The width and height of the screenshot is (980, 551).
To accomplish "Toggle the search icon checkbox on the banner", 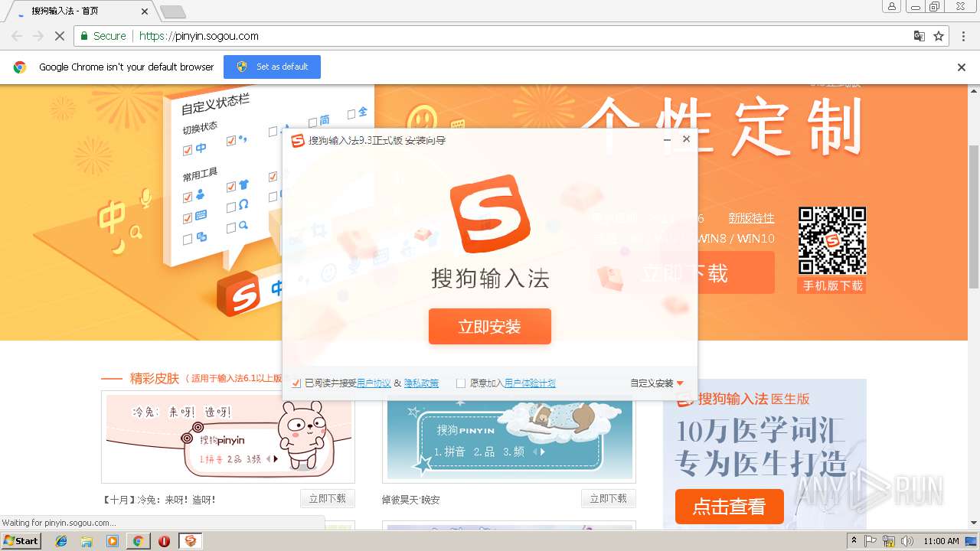I will pyautogui.click(x=231, y=228).
